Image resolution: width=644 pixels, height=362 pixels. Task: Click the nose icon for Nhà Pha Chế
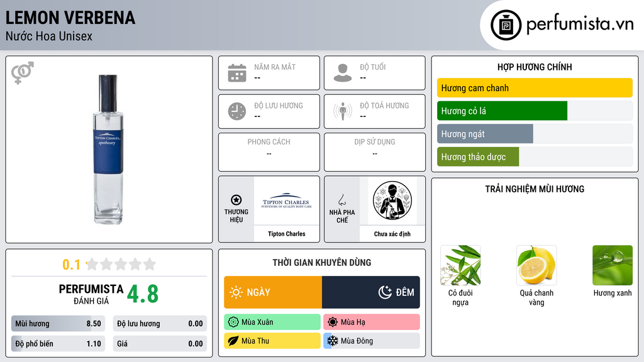[x=341, y=200]
